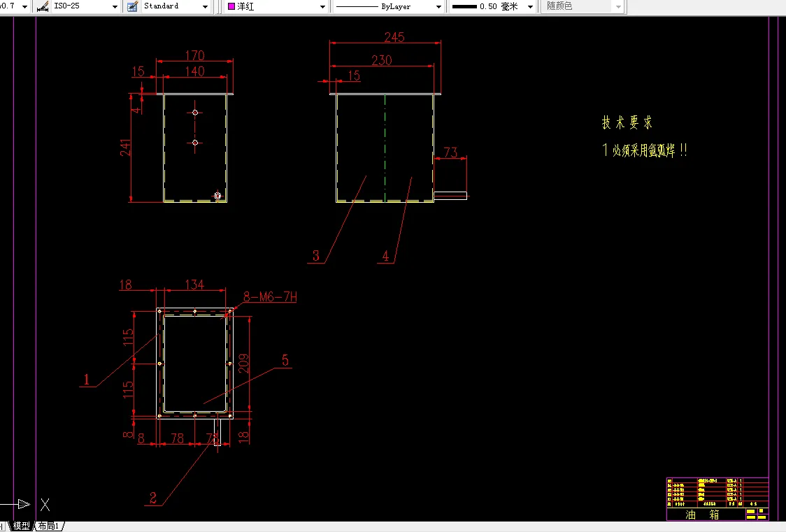Click the table style icon beside Standard
786x532 pixels.
click(x=132, y=6)
